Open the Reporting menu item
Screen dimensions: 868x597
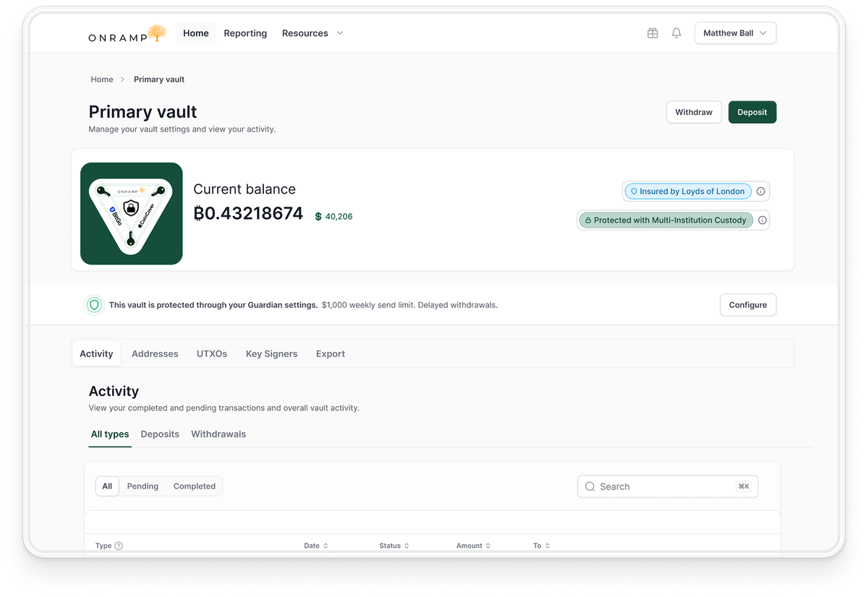[245, 33]
